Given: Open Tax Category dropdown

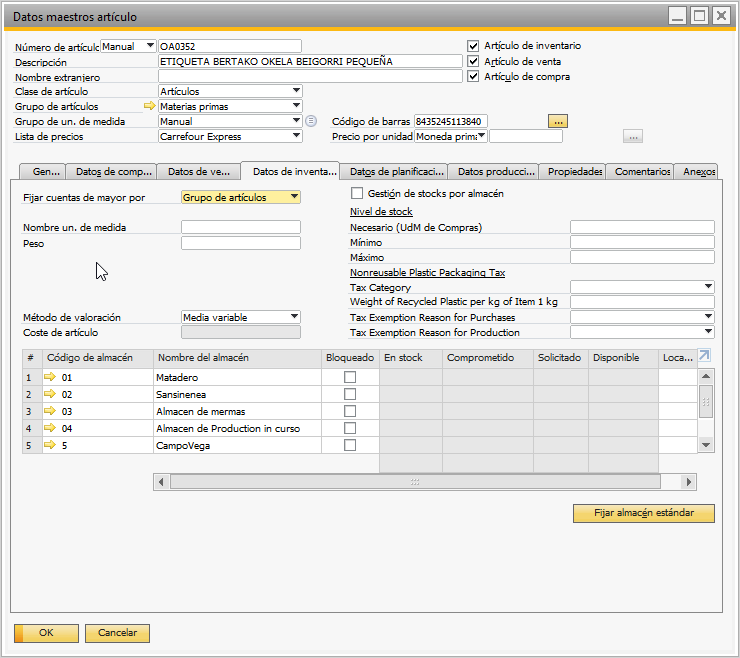Looking at the screenshot, I should point(708,287).
